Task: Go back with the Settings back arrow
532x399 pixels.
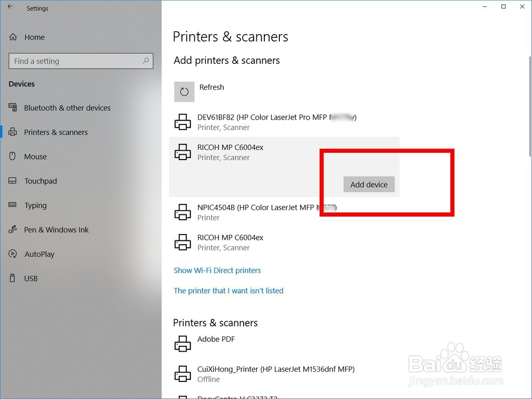Action: (x=10, y=6)
